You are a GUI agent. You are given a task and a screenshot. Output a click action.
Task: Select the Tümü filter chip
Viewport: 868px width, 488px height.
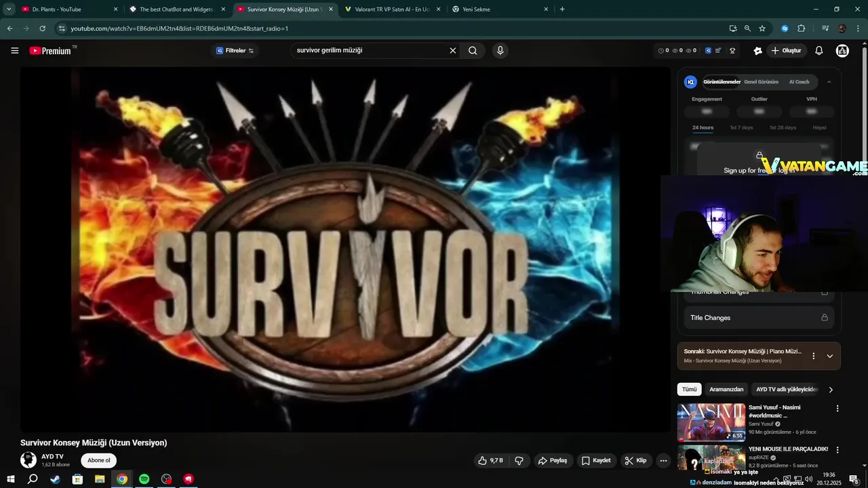689,390
